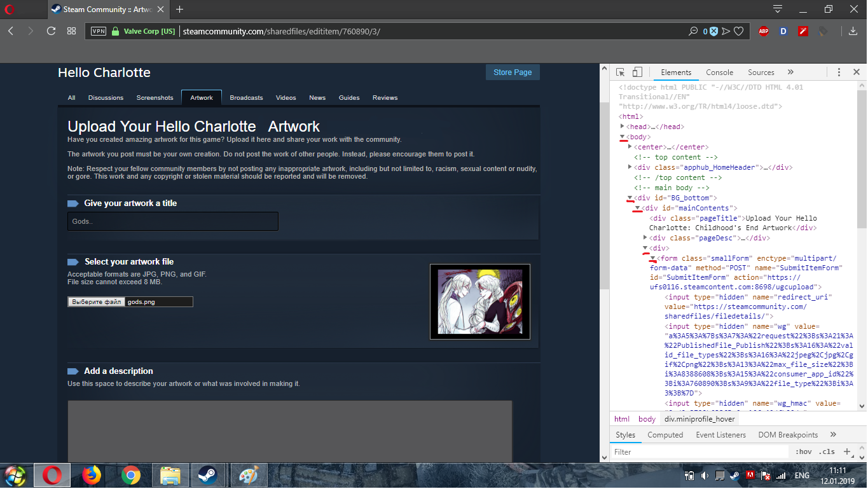Viewport: 868px width, 489px height.
Task: Open Paint from the taskbar
Action: 249,475
